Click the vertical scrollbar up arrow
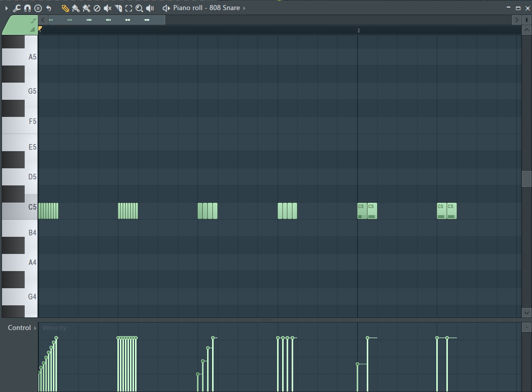 tap(526, 30)
